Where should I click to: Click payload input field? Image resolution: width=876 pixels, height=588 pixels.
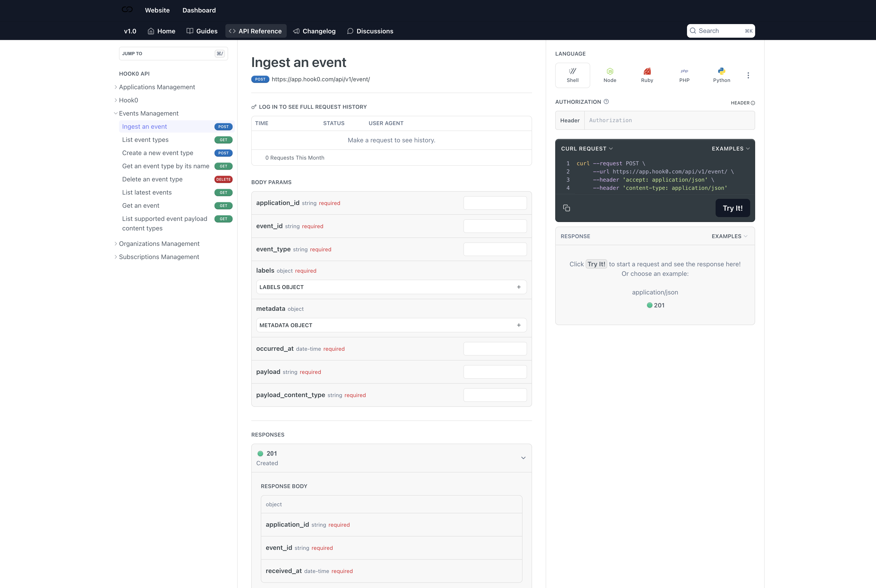495,372
